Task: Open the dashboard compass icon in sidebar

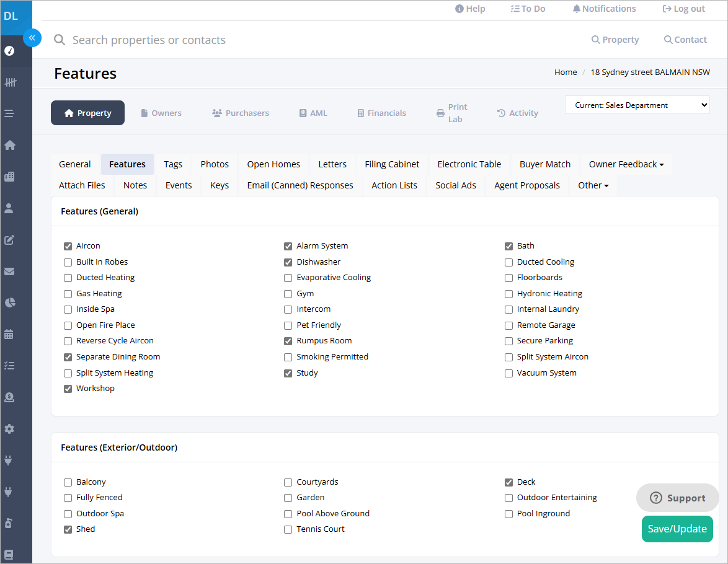Action: [x=9, y=51]
